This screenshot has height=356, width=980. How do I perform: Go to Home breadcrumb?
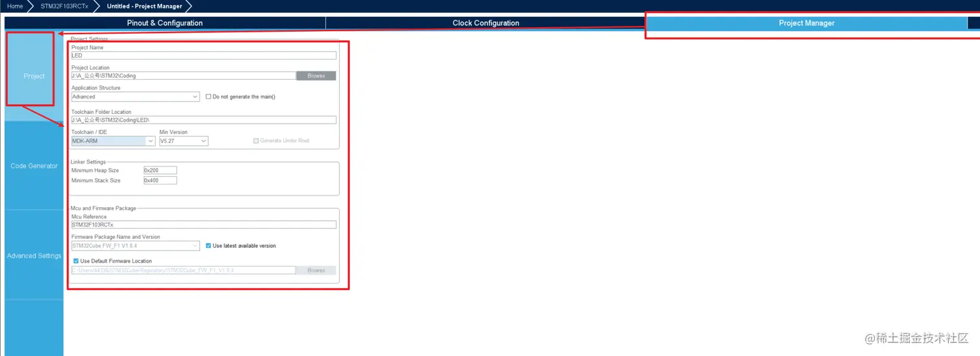point(15,6)
